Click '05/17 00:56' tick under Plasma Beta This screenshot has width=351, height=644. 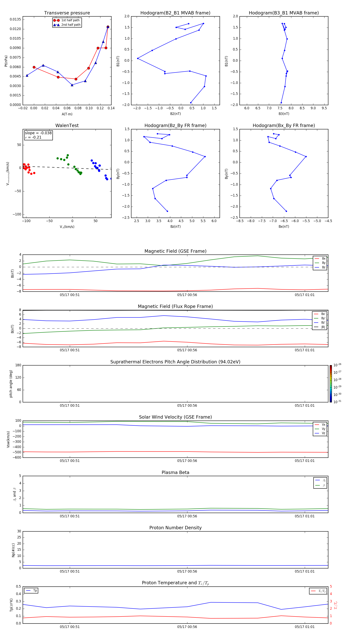tap(187, 516)
